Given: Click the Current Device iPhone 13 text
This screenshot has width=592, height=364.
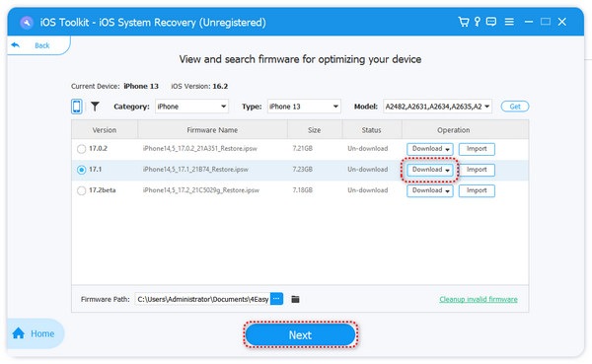Looking at the screenshot, I should 114,86.
